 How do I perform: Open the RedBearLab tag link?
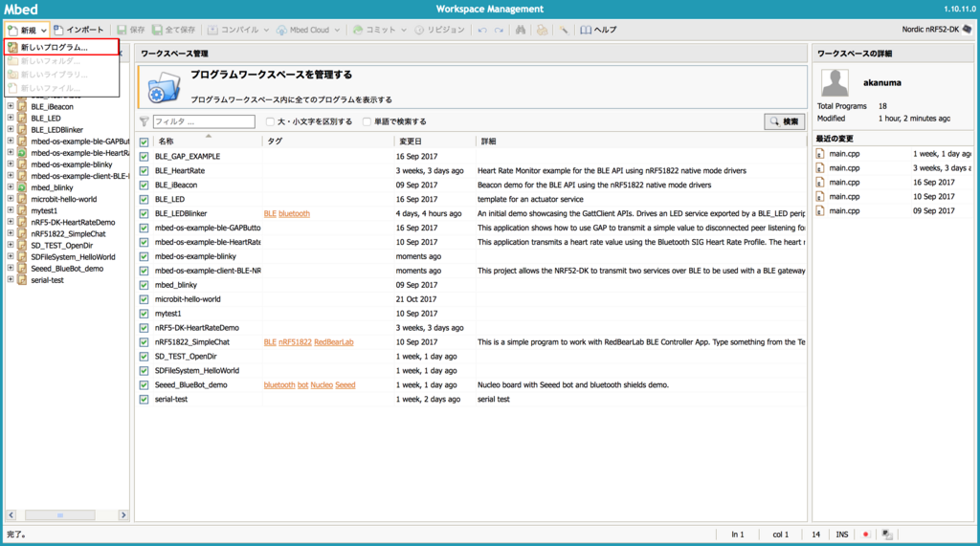[334, 342]
